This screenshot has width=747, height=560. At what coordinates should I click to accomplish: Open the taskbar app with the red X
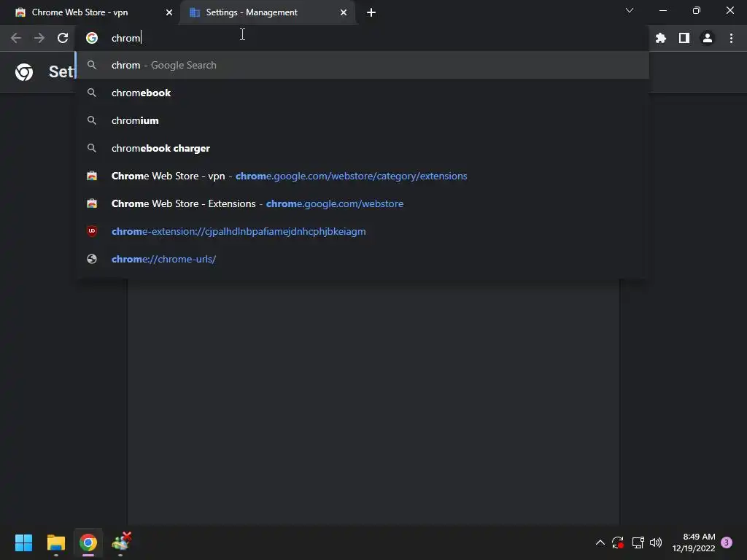click(x=121, y=542)
